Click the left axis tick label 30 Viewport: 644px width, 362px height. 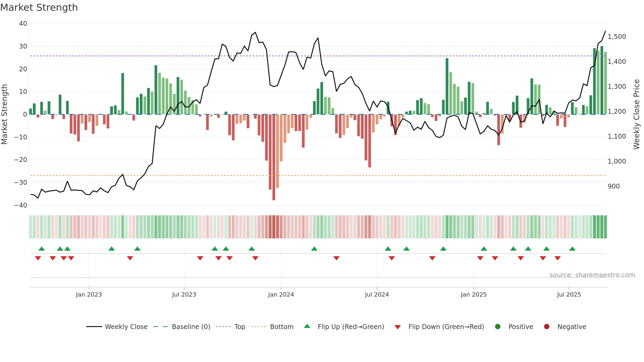click(23, 46)
